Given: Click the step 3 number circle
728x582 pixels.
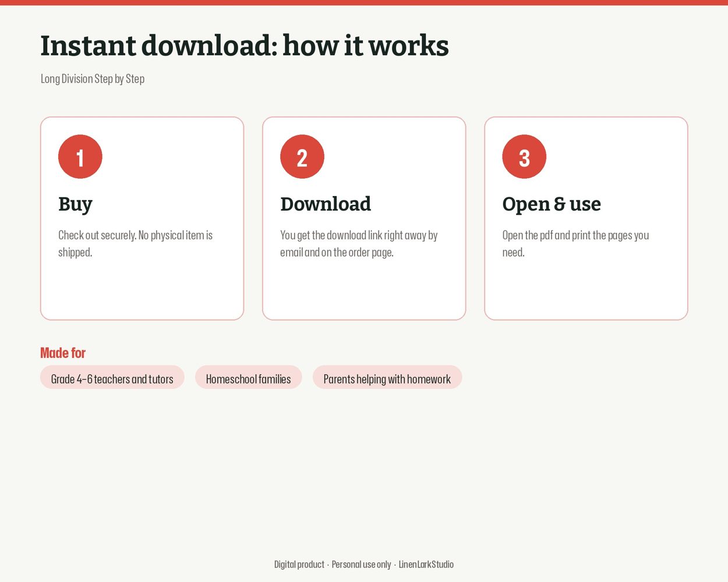Looking at the screenshot, I should (x=524, y=157).
